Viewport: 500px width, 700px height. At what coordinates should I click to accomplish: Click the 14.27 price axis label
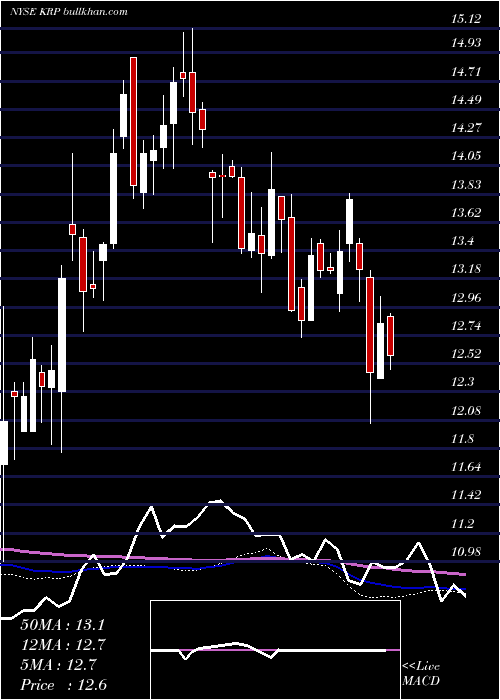click(x=467, y=128)
